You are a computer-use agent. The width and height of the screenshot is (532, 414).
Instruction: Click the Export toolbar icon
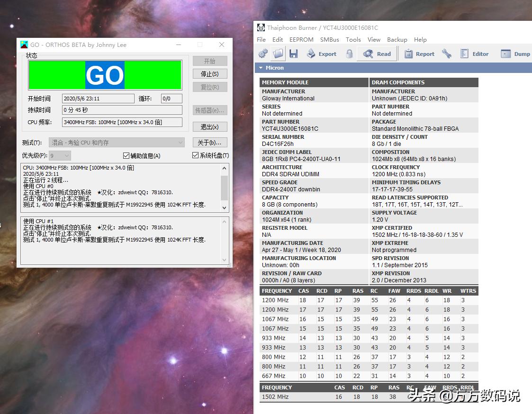coord(322,54)
